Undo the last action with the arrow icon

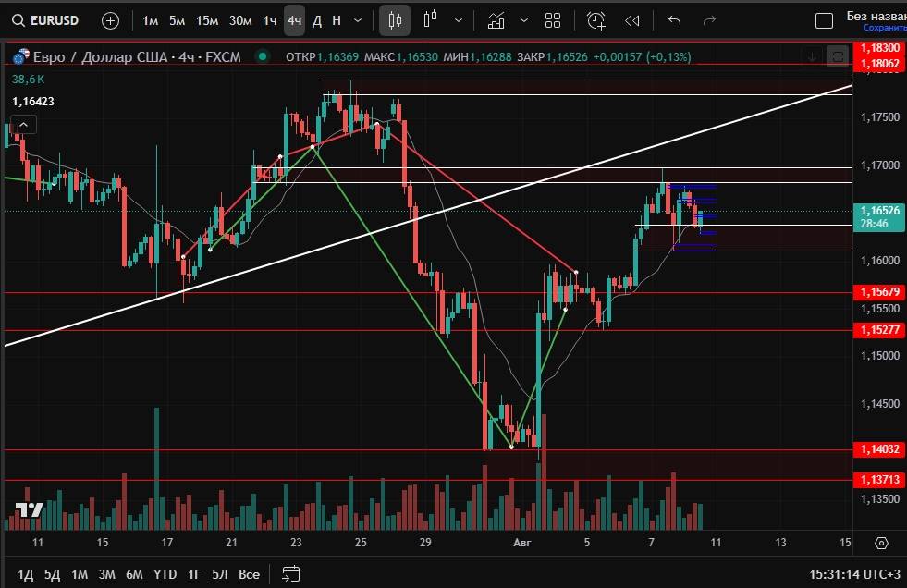pos(674,20)
